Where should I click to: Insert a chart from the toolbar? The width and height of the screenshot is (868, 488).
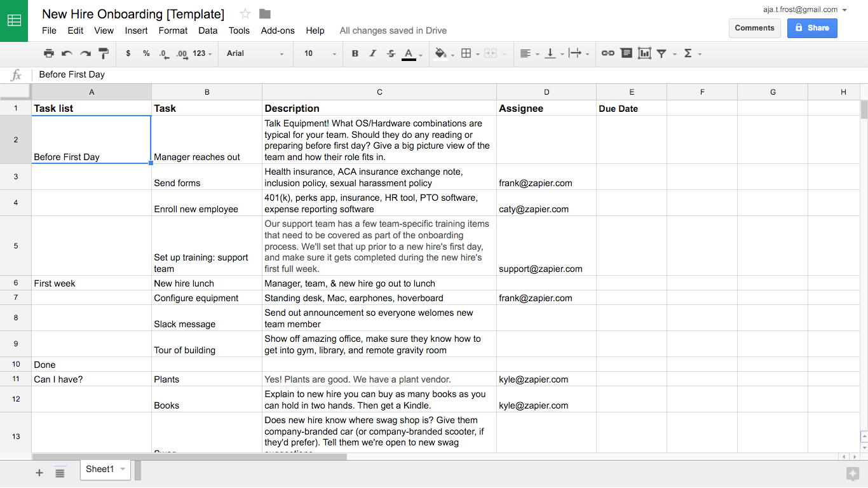[x=644, y=53]
